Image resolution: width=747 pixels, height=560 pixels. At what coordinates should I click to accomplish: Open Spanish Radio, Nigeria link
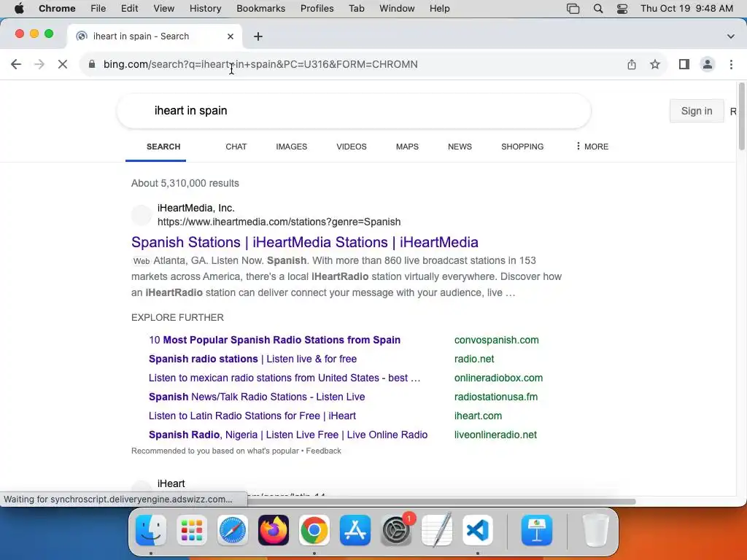[x=288, y=435]
